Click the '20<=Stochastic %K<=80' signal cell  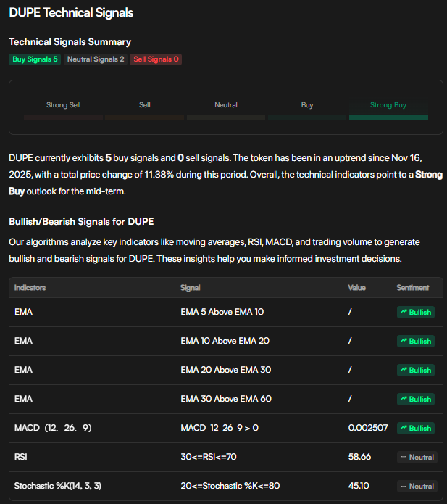click(x=230, y=486)
